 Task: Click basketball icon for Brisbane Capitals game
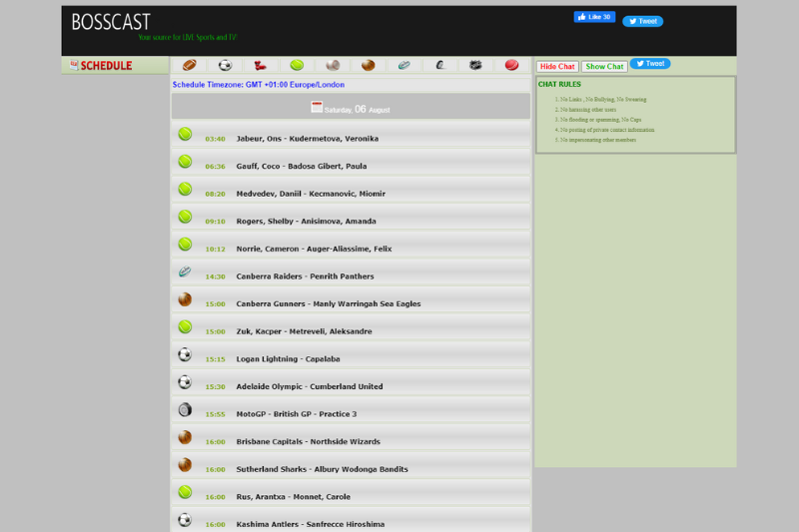click(185, 437)
